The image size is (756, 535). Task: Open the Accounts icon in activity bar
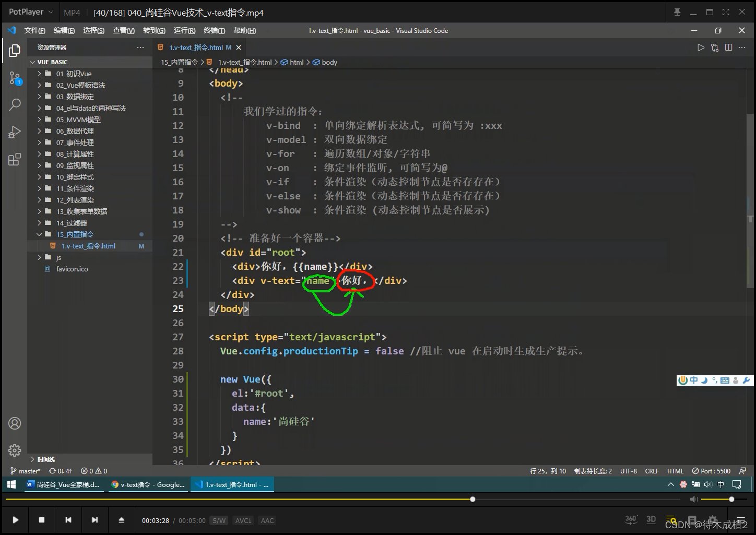(15, 423)
